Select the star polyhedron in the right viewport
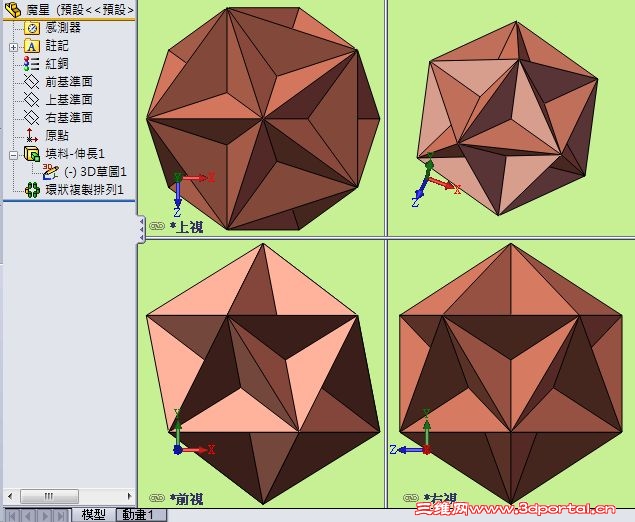This screenshot has height=522, width=635. pos(511,374)
